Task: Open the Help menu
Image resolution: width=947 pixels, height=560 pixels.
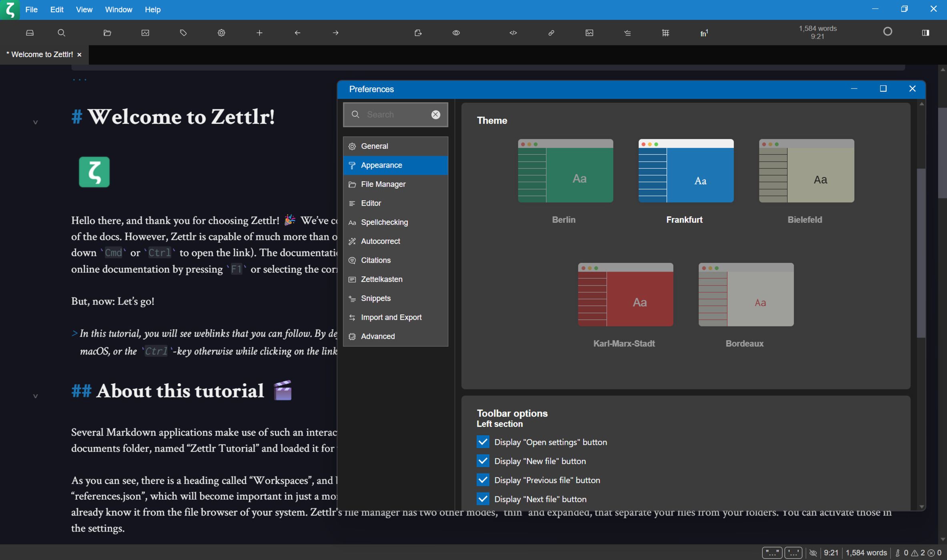Action: (152, 10)
